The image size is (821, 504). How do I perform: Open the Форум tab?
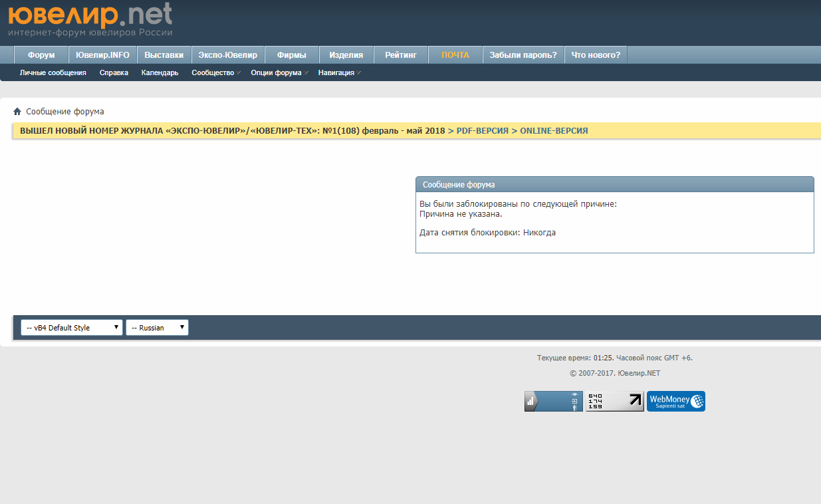(41, 55)
